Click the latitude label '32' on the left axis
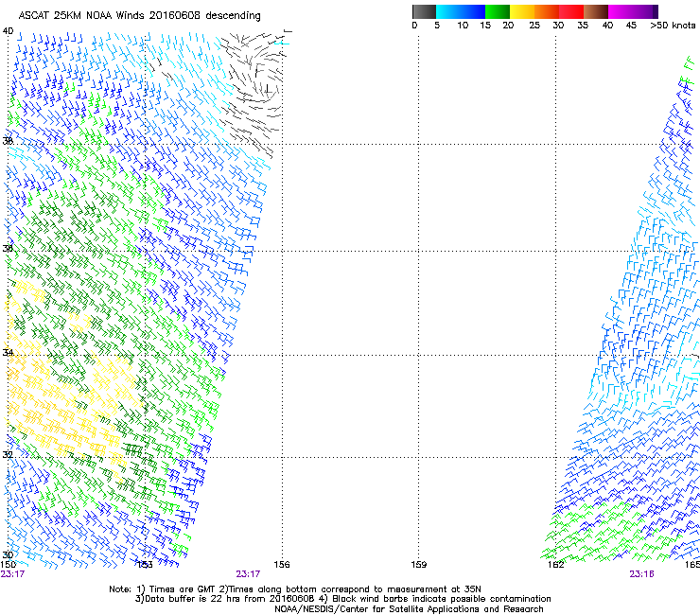 [x=8, y=455]
